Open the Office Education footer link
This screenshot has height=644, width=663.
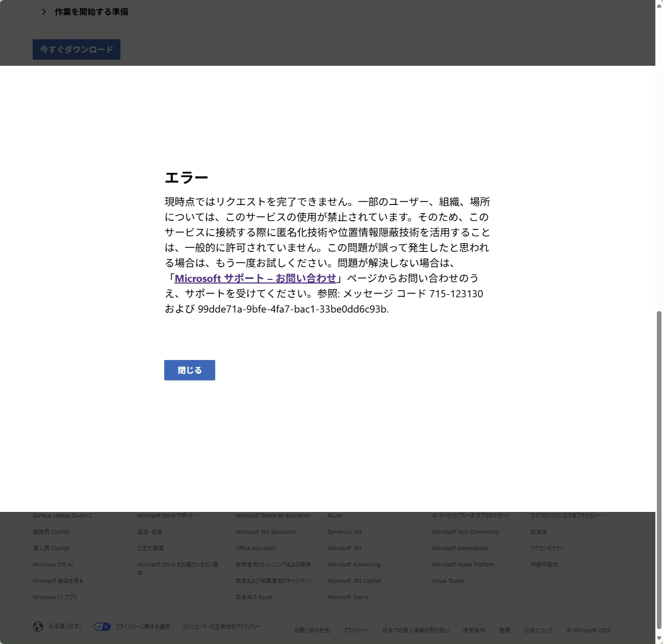256,548
